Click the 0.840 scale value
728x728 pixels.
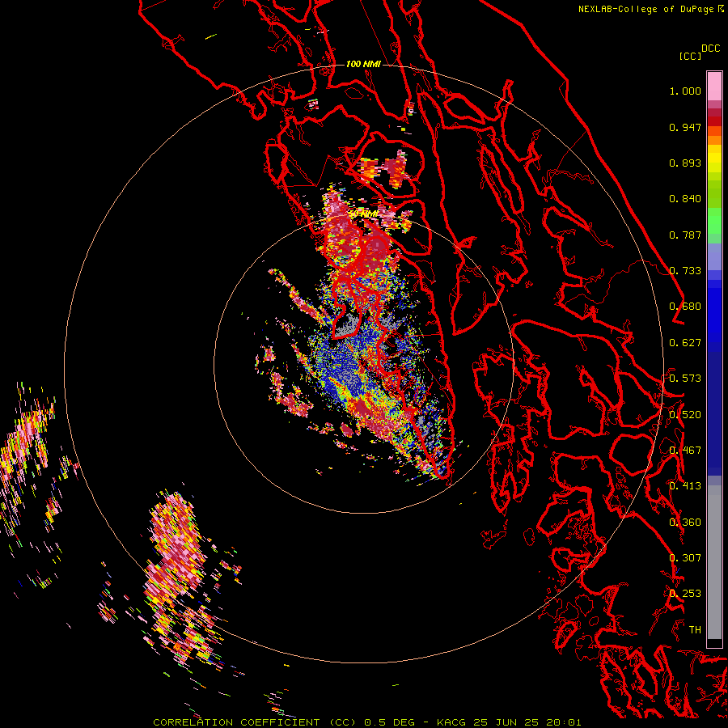(685, 199)
